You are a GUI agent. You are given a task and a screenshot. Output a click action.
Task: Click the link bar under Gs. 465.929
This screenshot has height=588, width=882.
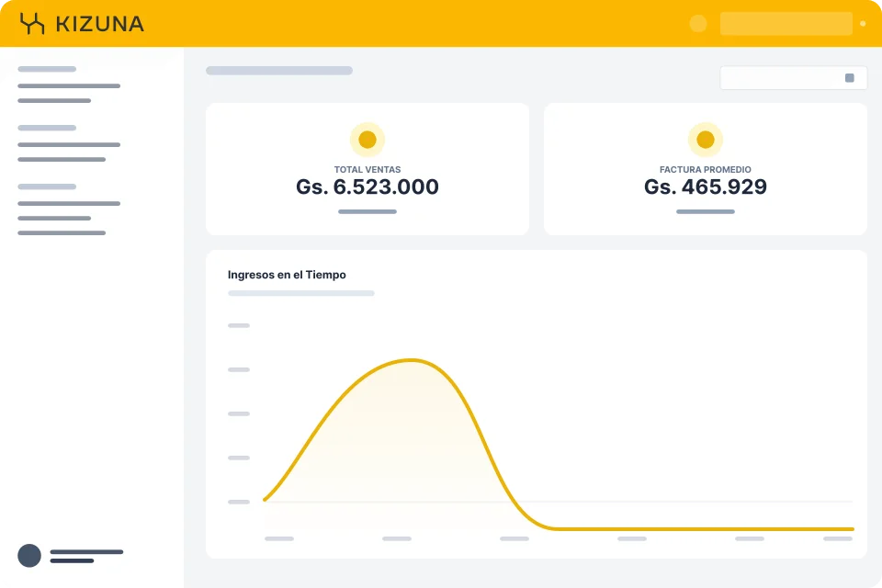click(x=706, y=211)
